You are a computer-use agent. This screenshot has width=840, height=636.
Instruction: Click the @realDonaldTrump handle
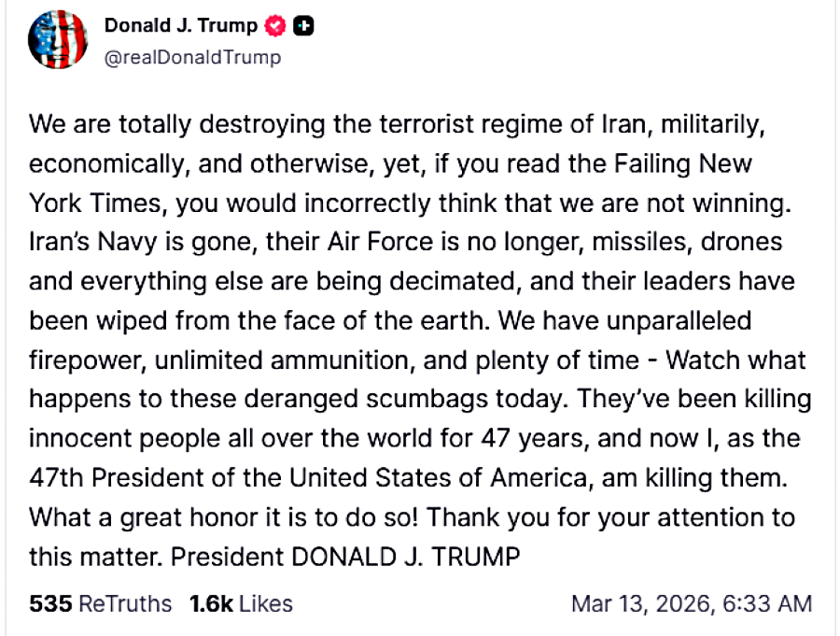[192, 57]
